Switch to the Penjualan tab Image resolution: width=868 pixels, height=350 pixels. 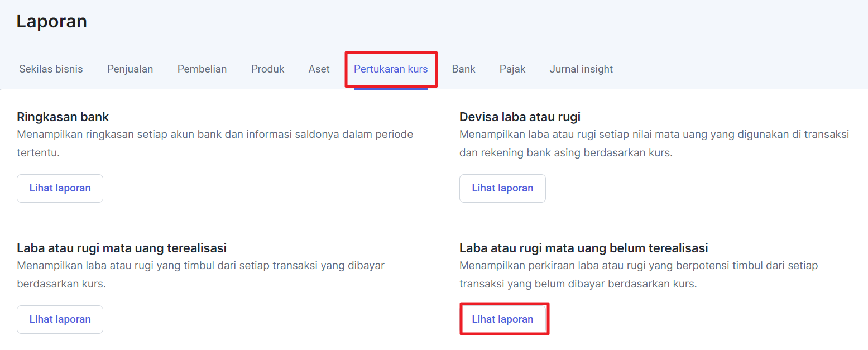pos(130,69)
